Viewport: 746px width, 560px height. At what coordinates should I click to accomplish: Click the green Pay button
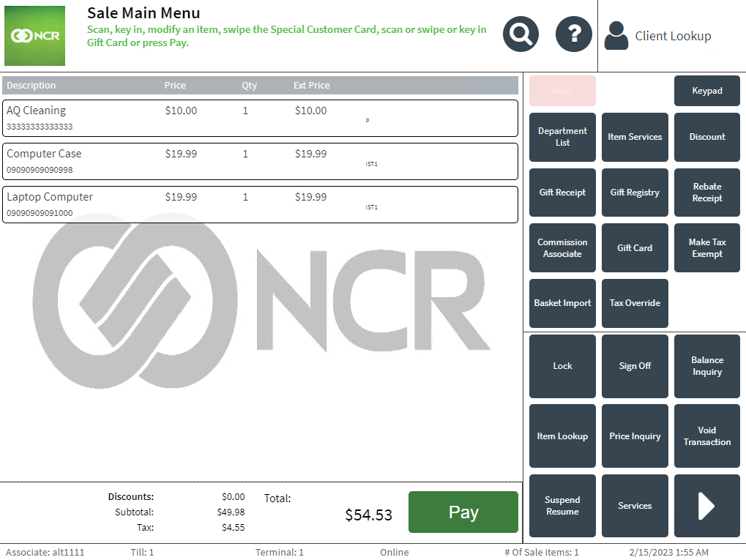(x=463, y=512)
